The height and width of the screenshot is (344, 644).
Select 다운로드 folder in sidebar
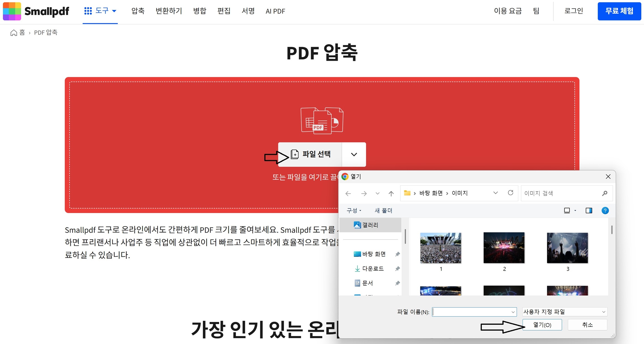(373, 269)
